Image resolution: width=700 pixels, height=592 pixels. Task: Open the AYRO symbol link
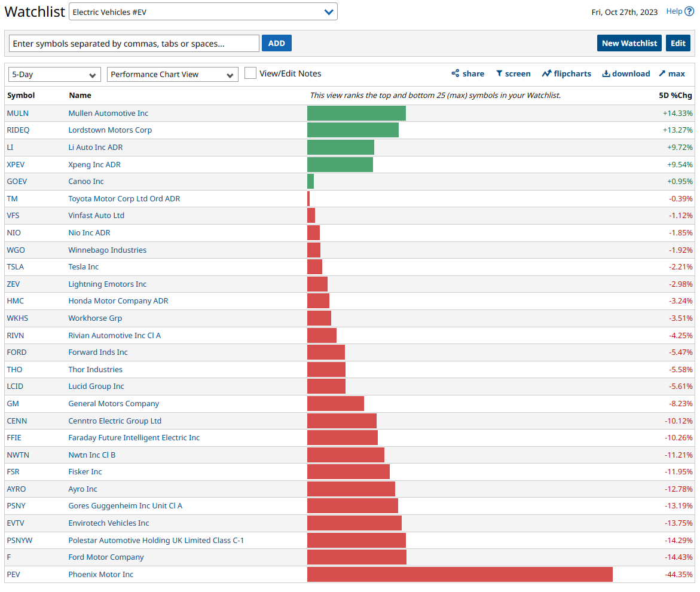tap(16, 489)
